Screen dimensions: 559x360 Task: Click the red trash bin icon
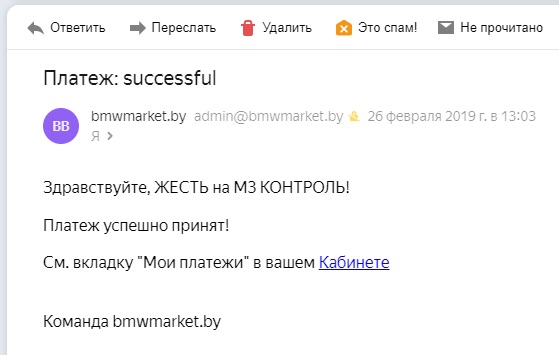pos(247,28)
